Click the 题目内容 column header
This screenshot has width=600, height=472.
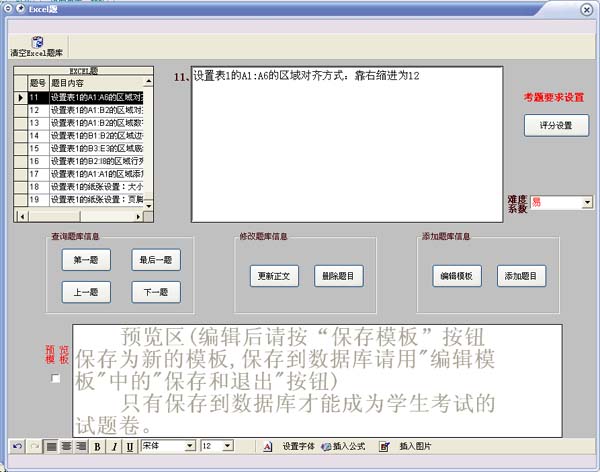(x=96, y=83)
